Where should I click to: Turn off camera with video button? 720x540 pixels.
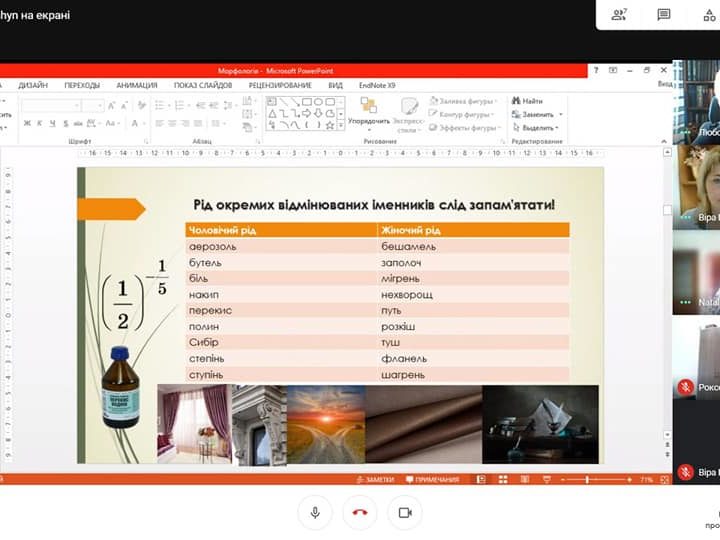[x=405, y=513]
